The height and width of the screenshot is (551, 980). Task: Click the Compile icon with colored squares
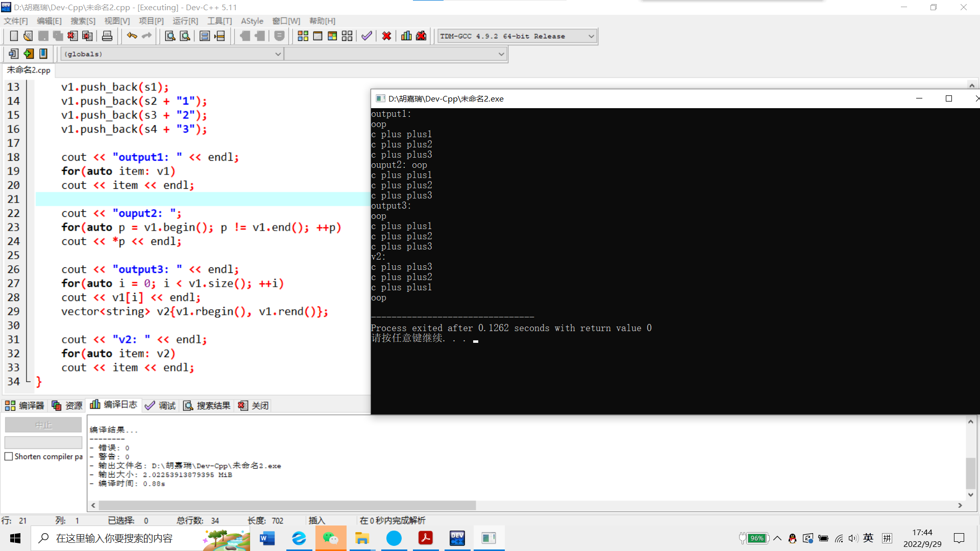pos(303,36)
